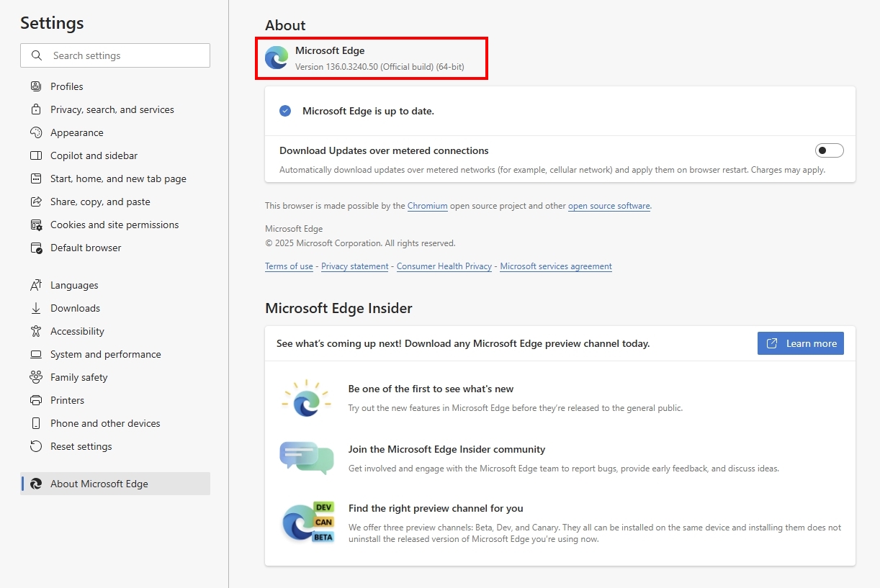Open the Terms of use link
880x588 pixels.
pyautogui.click(x=289, y=266)
